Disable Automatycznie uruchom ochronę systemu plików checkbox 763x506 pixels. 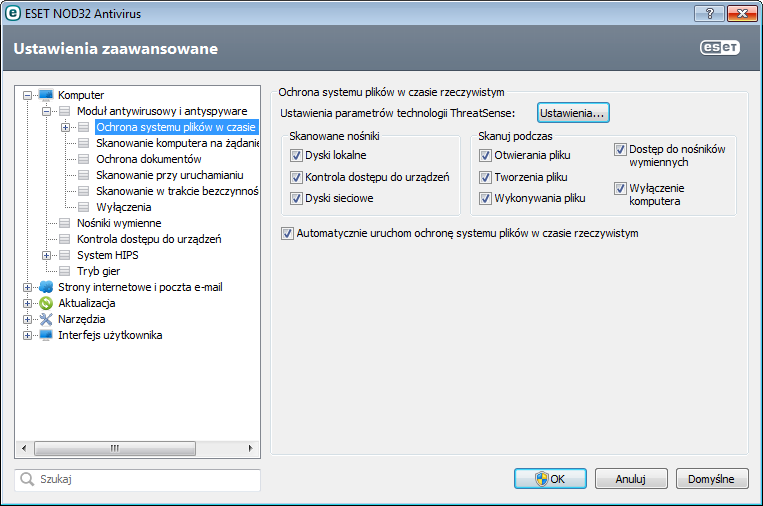coord(287,234)
